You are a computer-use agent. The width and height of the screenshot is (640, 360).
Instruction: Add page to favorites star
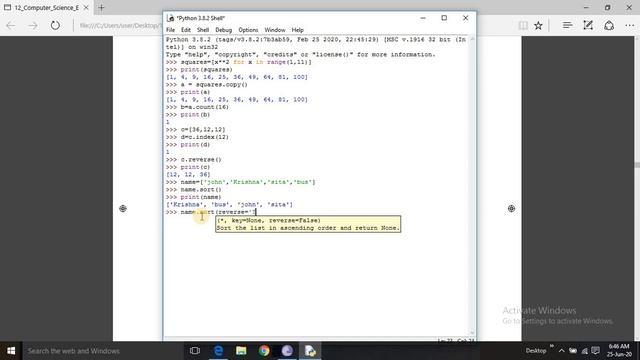pos(538,25)
